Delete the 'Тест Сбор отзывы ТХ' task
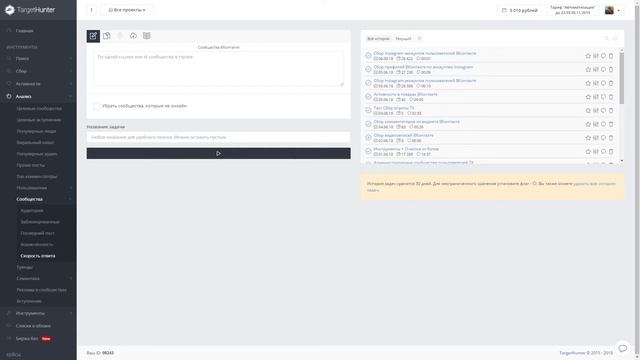The width and height of the screenshot is (640, 360). click(x=611, y=111)
